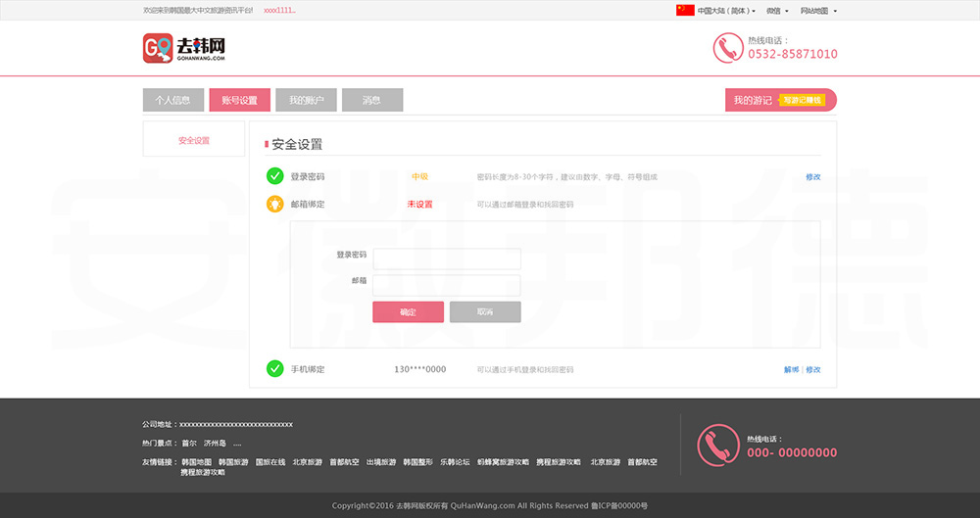Focus the 邮箱 input field
980x518 pixels.
(x=447, y=285)
